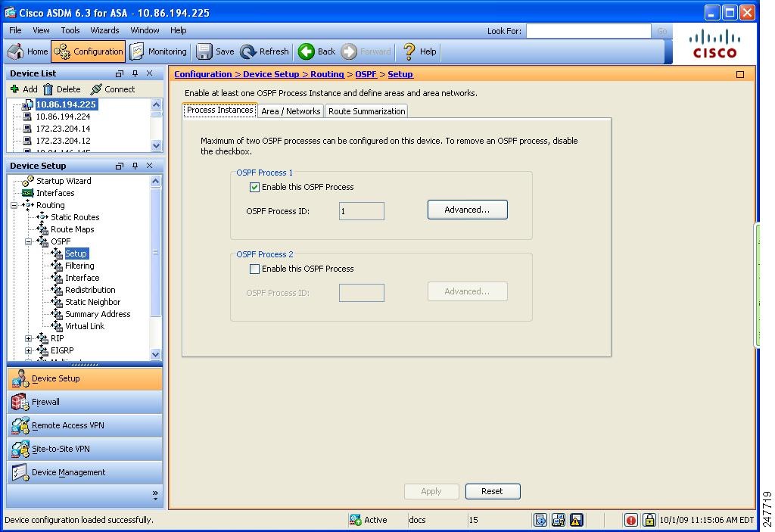The height and width of the screenshot is (532, 775).
Task: Open ASDM Help from the toolbar
Action: click(x=419, y=51)
